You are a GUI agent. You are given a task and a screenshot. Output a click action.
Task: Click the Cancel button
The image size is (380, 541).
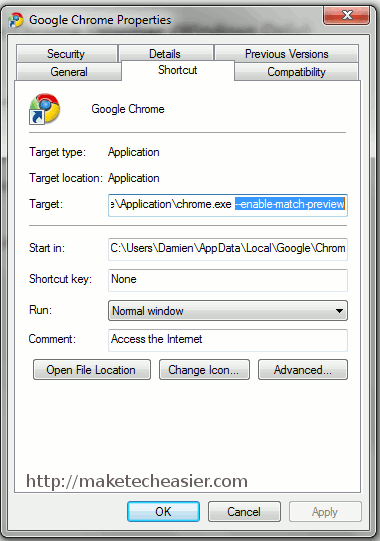point(244,511)
